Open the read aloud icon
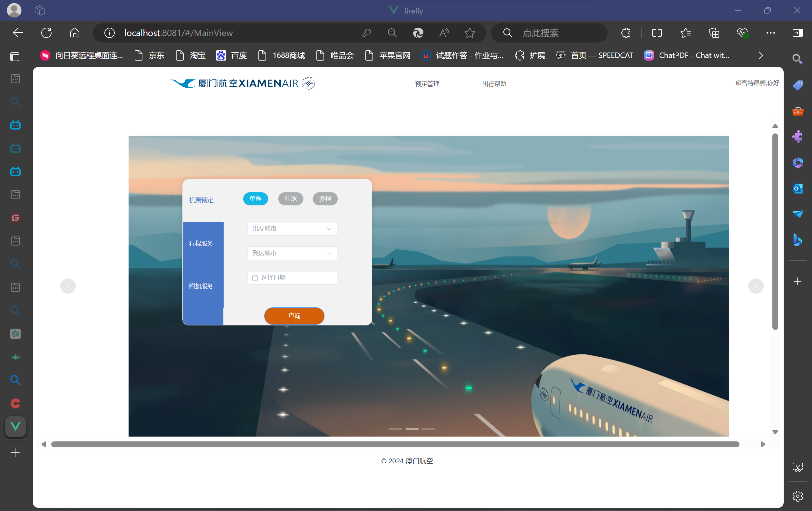 click(444, 33)
